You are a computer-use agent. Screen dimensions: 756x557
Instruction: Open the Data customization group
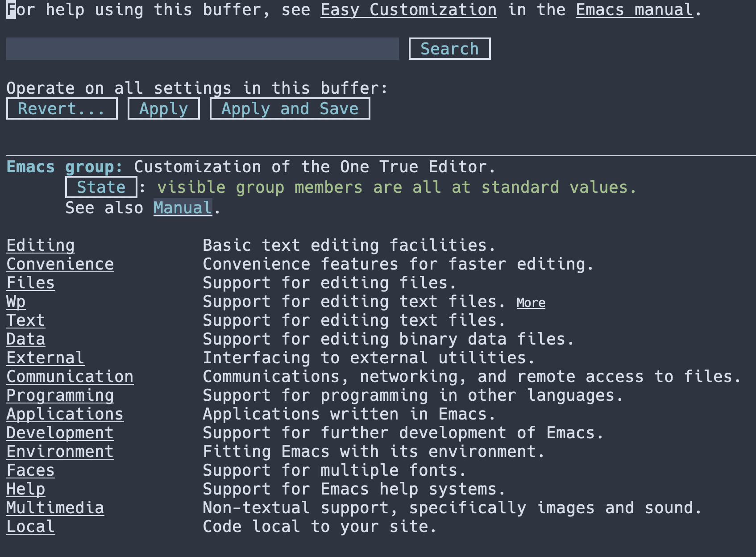coord(25,339)
